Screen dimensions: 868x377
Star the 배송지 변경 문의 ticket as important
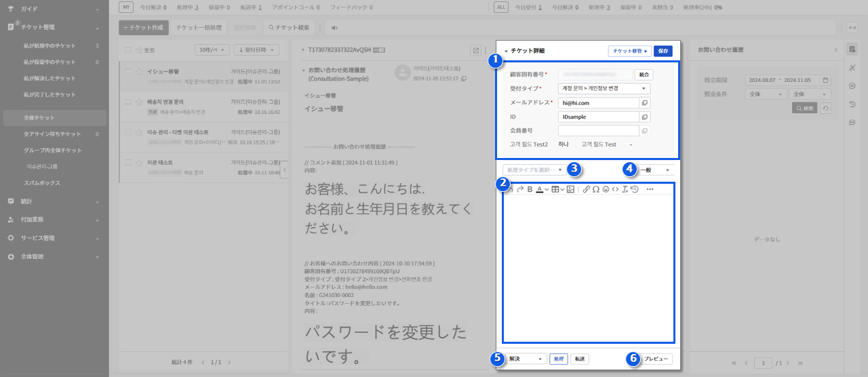coord(139,102)
